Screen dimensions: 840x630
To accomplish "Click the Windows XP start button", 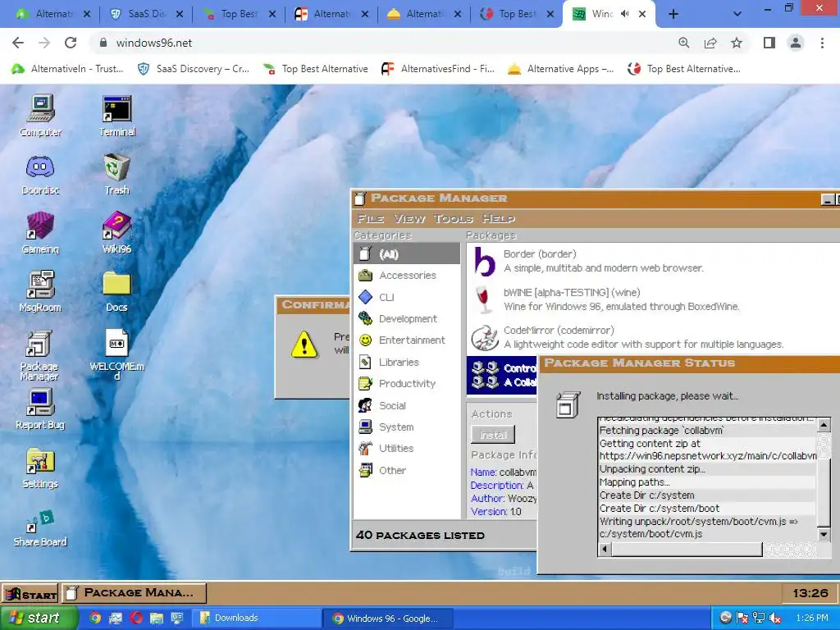I will pos(39,619).
